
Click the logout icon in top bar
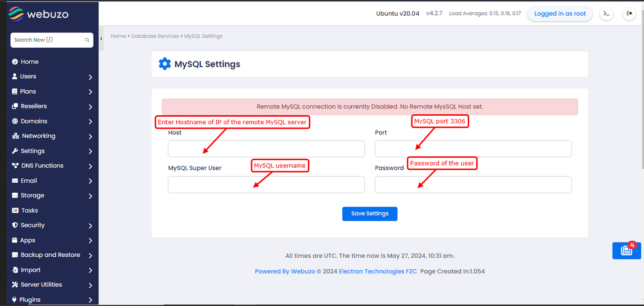click(629, 14)
